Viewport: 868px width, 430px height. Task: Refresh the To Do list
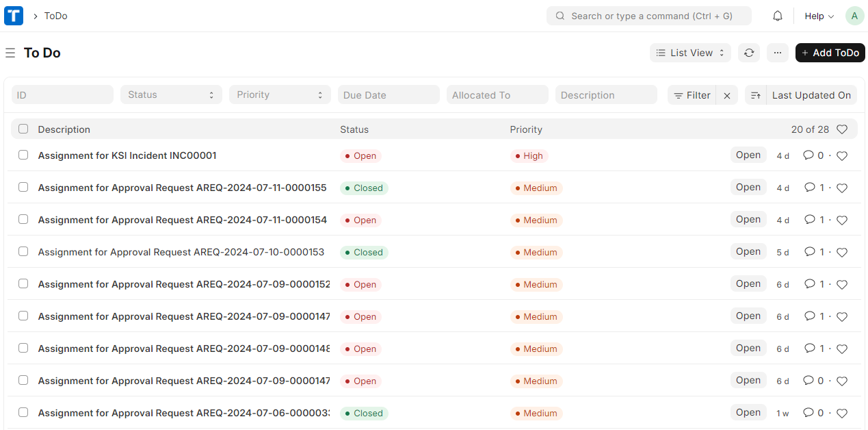click(749, 53)
